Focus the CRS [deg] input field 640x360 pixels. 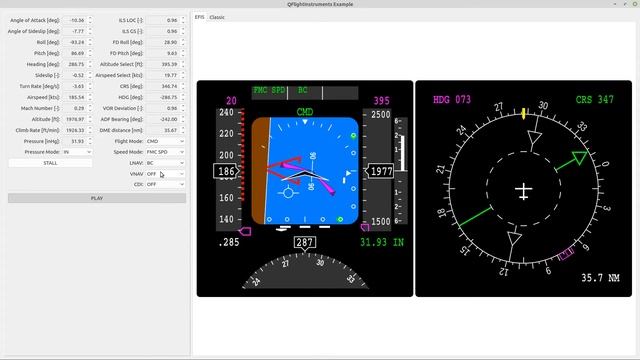(x=165, y=86)
